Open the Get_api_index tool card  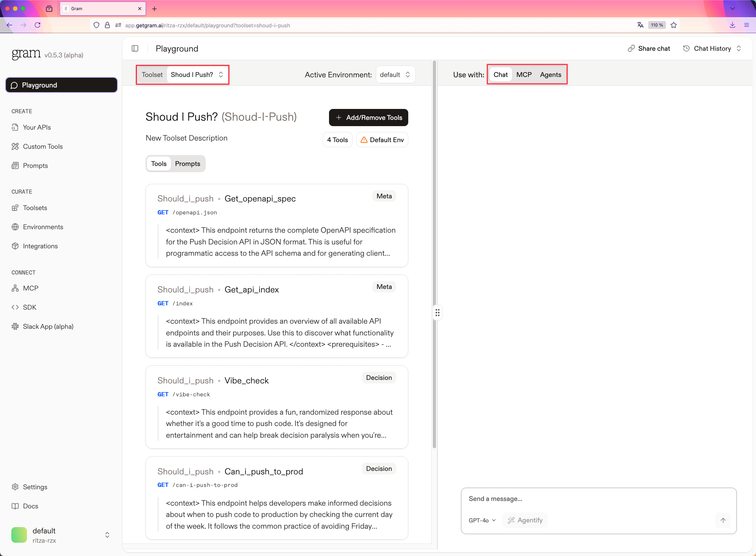click(277, 316)
